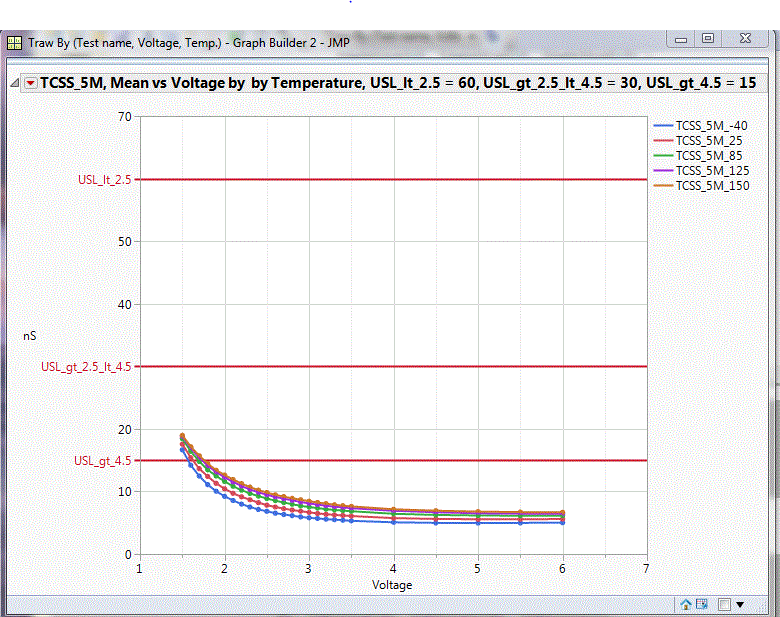The image size is (780, 617).
Task: Click the USL_gt_4.5 reference line label
Action: pyautogui.click(x=102, y=461)
